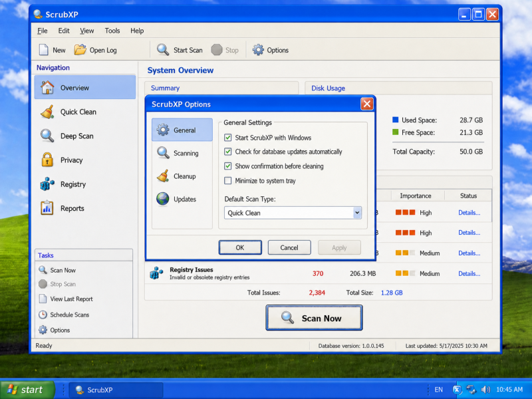Open Log folder icon in toolbar
This screenshot has height=399, width=532.
click(80, 50)
